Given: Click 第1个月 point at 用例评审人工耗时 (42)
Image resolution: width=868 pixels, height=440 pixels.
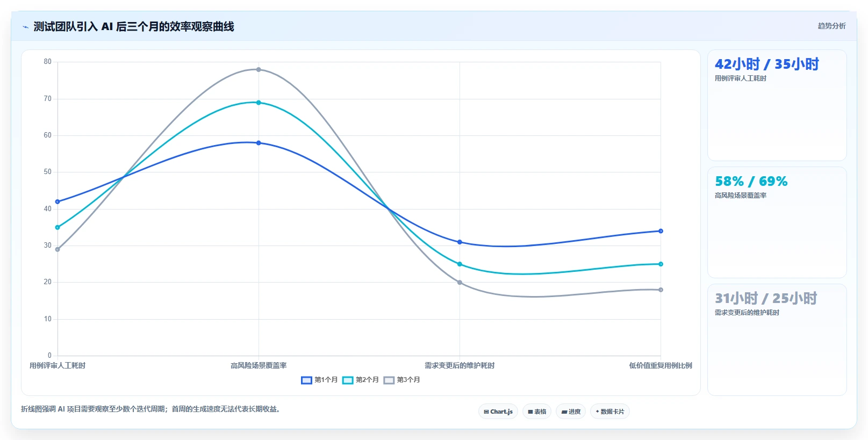Looking at the screenshot, I should point(58,201).
